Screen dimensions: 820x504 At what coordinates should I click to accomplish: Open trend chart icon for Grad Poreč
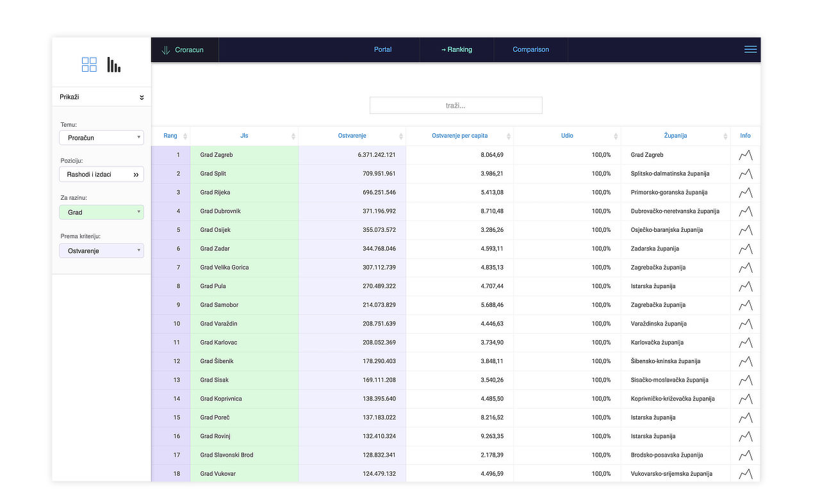coord(745,418)
